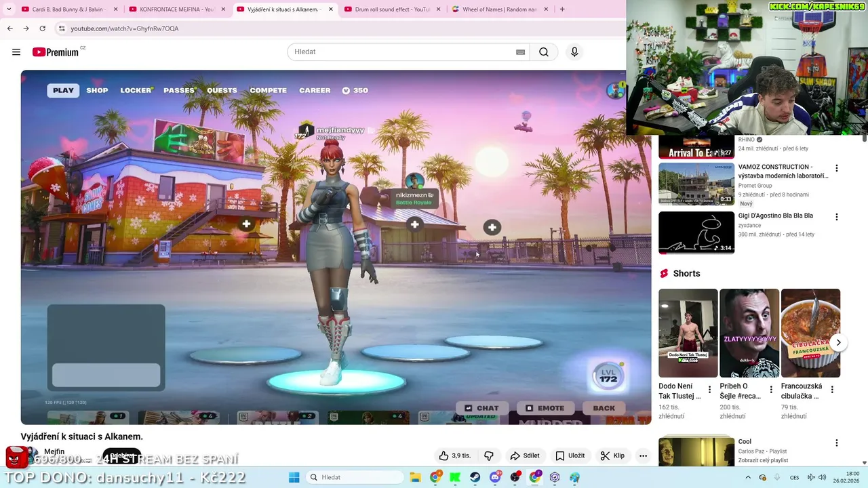868x488 pixels.
Task: Open options menu for Gigi D'Agostino video
Action: [x=836, y=217]
